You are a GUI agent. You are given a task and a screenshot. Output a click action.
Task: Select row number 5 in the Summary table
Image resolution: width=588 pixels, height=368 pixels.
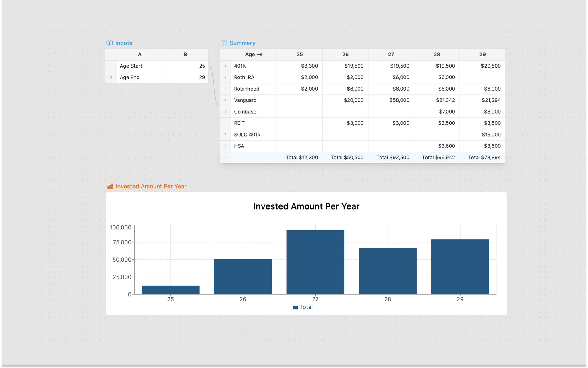[x=225, y=112]
